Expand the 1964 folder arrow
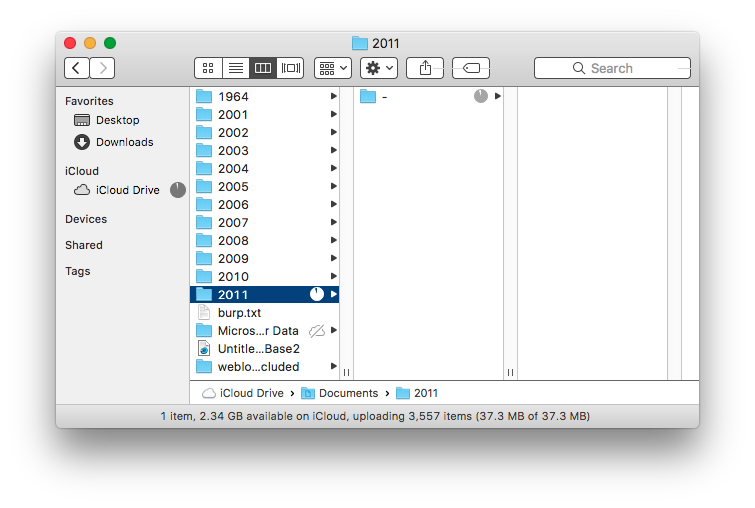This screenshot has width=755, height=508. 333,96
